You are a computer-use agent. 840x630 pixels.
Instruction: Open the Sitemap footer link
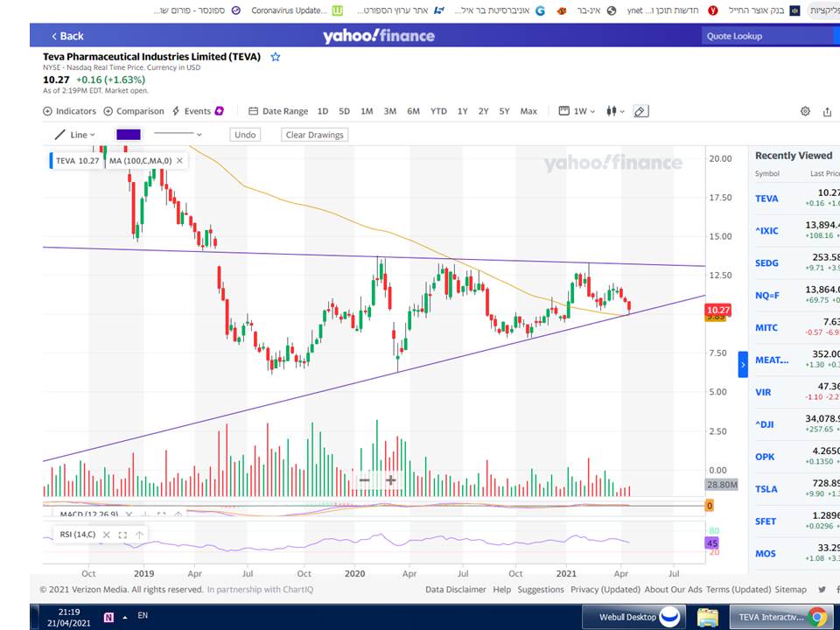(x=790, y=589)
